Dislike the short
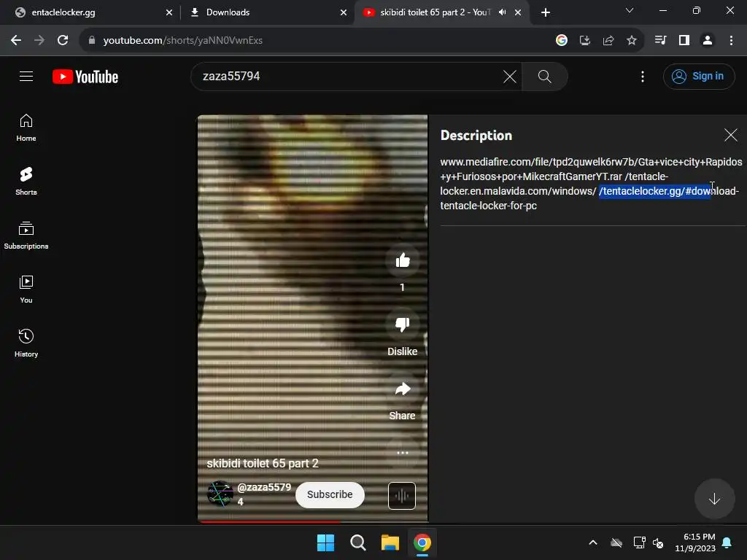 click(403, 324)
